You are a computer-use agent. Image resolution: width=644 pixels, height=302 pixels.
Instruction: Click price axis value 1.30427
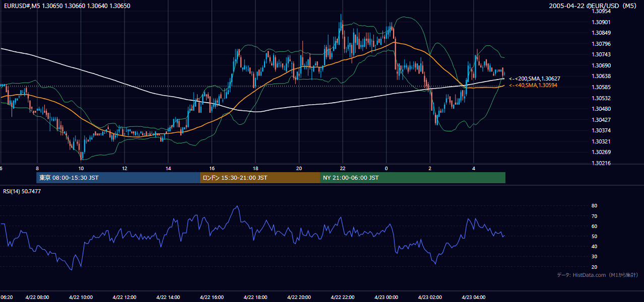[601, 120]
